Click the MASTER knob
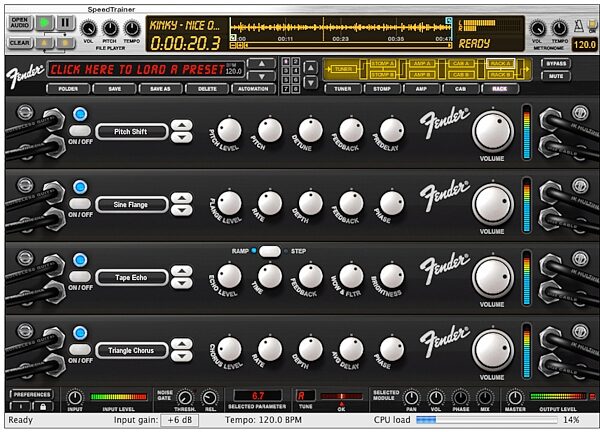 pos(515,398)
